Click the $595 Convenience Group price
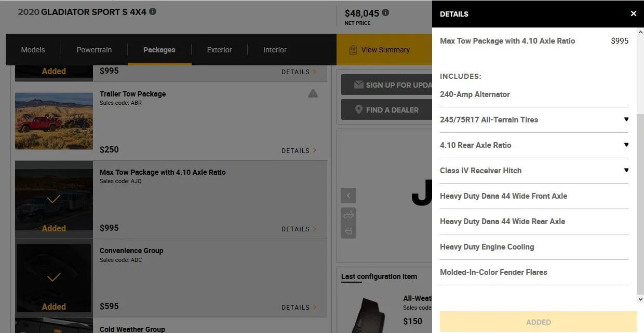 [x=109, y=307]
